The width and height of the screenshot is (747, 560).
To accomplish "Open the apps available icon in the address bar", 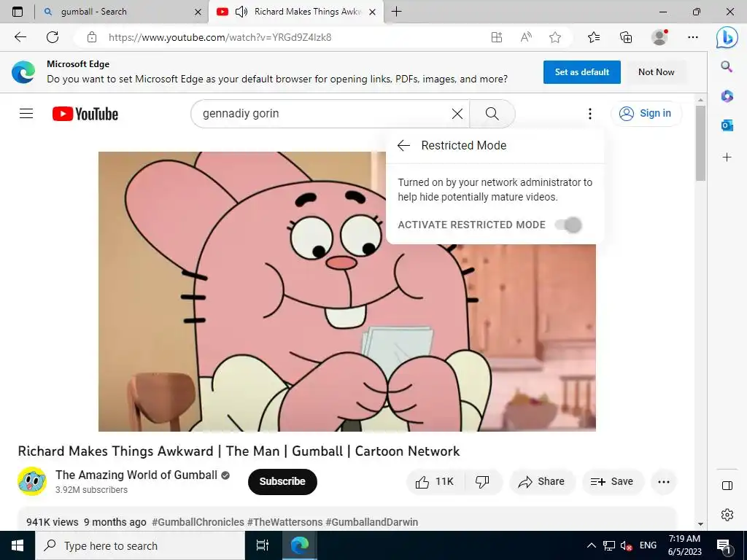I will click(x=496, y=37).
